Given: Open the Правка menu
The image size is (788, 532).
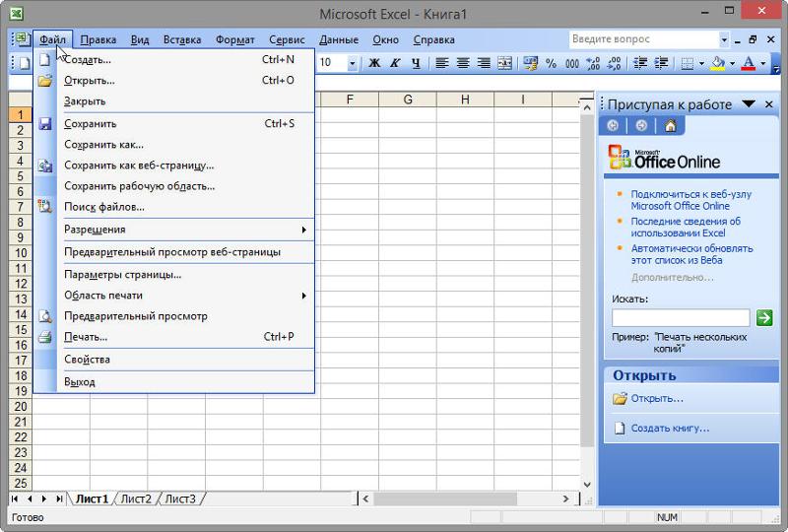Looking at the screenshot, I should coord(98,39).
